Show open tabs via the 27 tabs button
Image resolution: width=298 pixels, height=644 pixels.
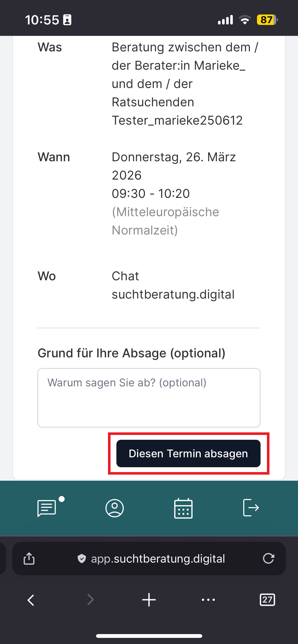point(267,600)
